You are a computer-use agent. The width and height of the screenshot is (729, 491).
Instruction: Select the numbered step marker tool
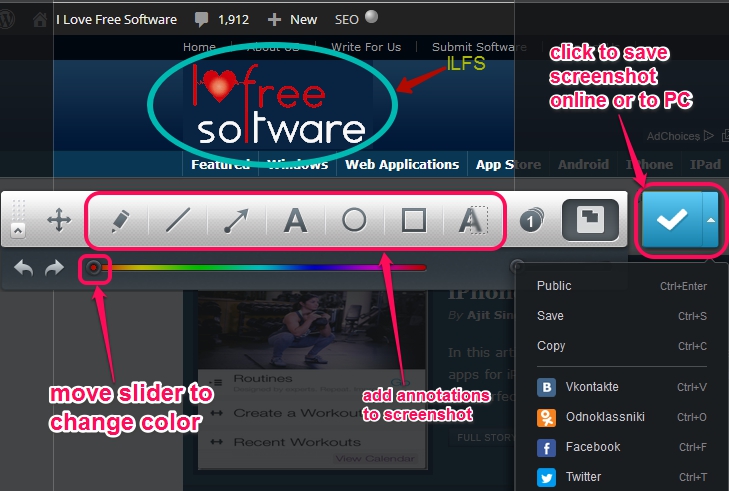click(x=531, y=220)
